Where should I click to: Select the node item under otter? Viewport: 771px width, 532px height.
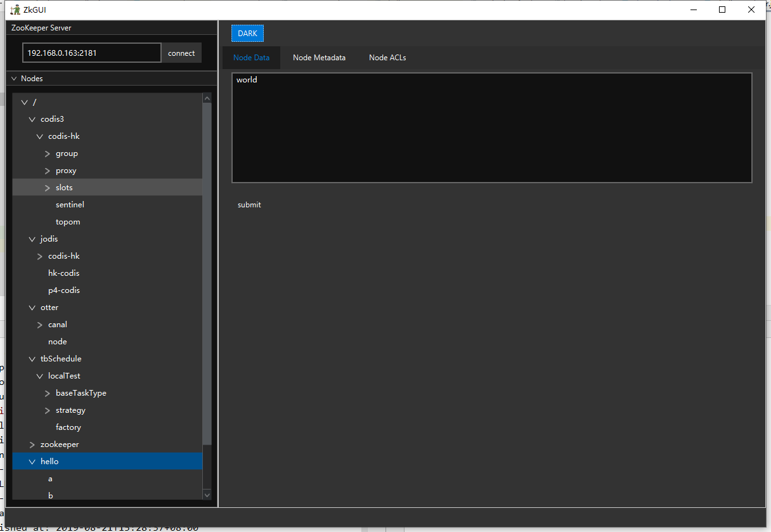pyautogui.click(x=57, y=342)
